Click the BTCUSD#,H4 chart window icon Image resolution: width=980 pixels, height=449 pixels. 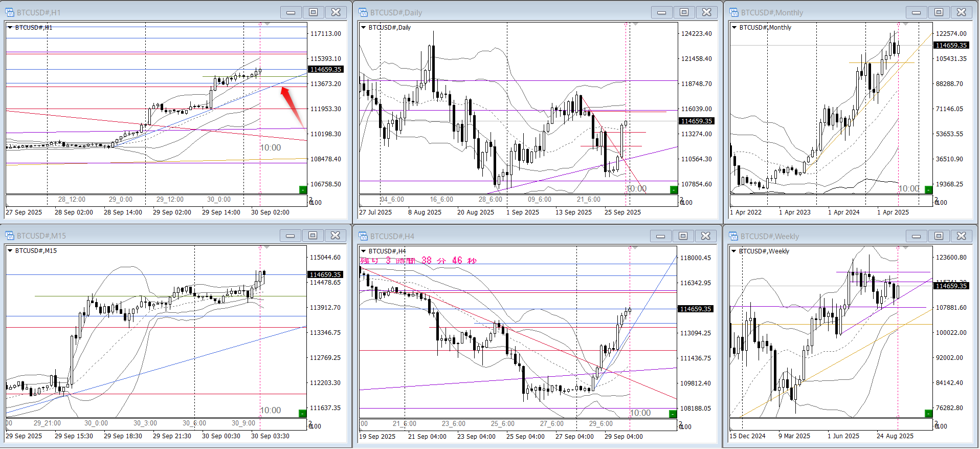tap(363, 236)
